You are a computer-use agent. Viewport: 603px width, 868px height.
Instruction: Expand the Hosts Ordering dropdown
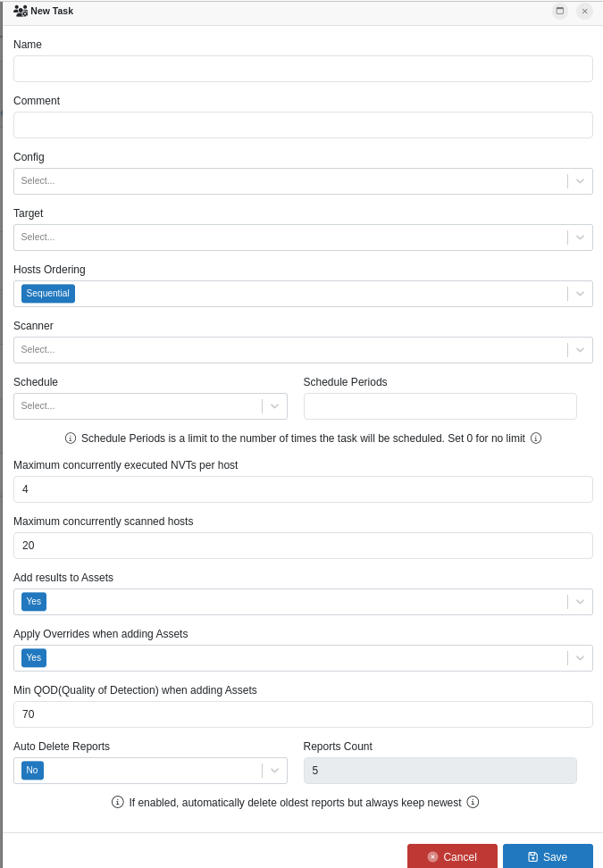(x=580, y=294)
